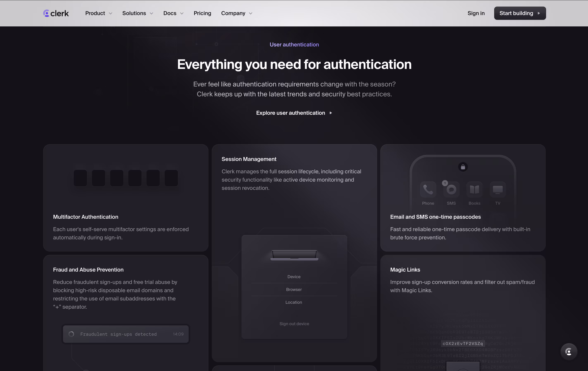Screen dimensions: 588x371
Task: Click Sign out device in the session card
Action: coord(294,324)
